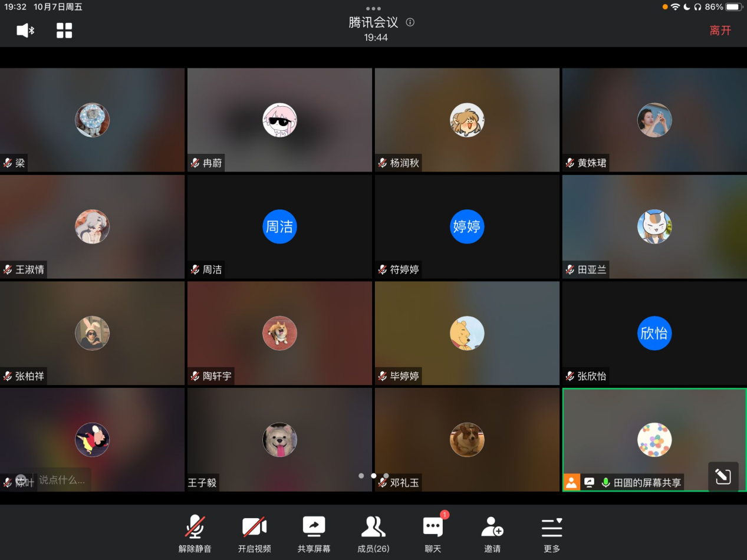The height and width of the screenshot is (560, 747).
Task: Tap the 共享屏幕 share screen icon
Action: click(x=314, y=532)
